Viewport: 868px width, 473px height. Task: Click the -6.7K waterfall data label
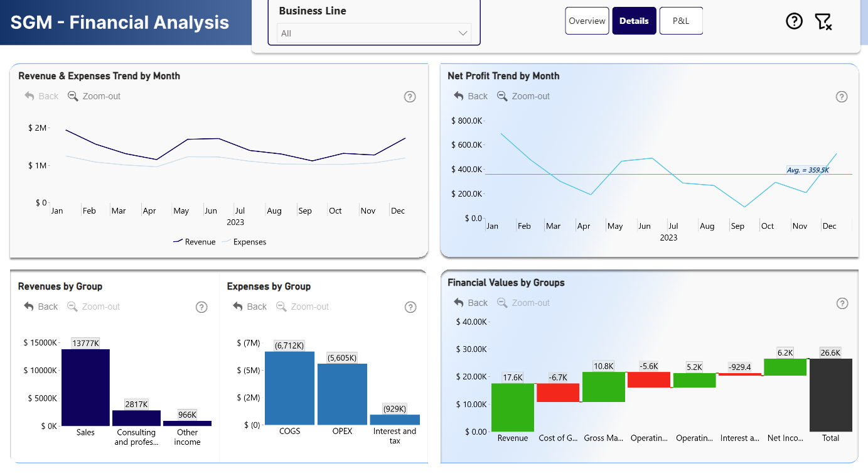click(558, 378)
